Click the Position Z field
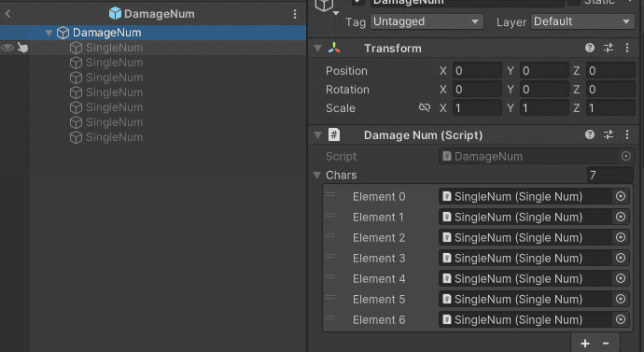Screen dimensions: 644x352 (610, 71)
